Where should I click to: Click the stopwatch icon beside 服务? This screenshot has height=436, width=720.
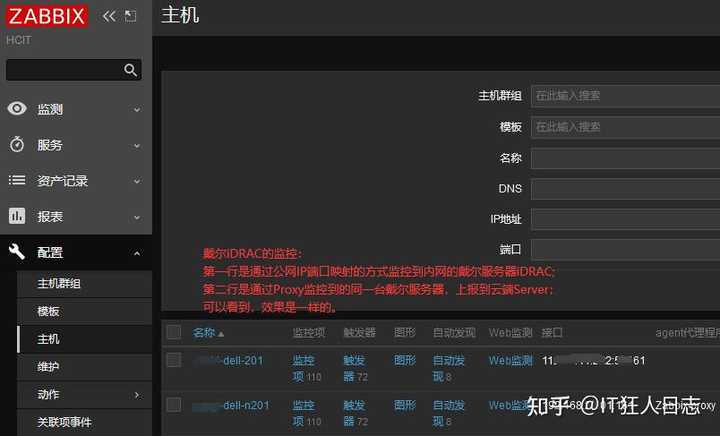[17, 145]
